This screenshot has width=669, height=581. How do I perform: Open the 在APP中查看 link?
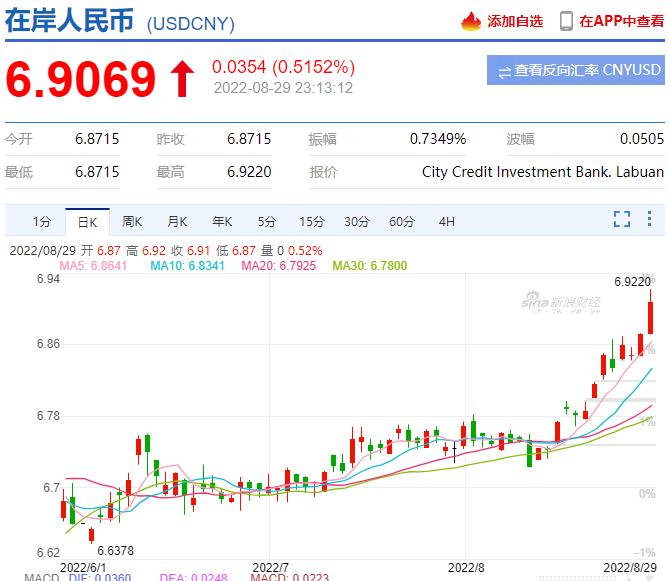point(620,21)
